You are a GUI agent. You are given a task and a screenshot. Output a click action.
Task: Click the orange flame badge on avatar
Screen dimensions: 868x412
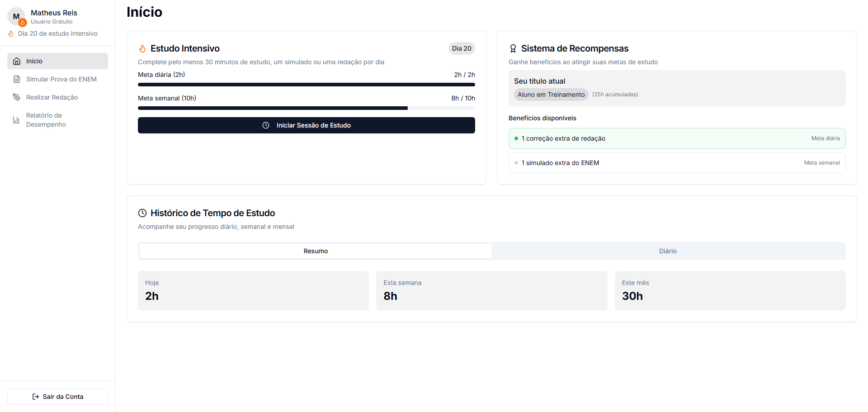click(x=23, y=23)
